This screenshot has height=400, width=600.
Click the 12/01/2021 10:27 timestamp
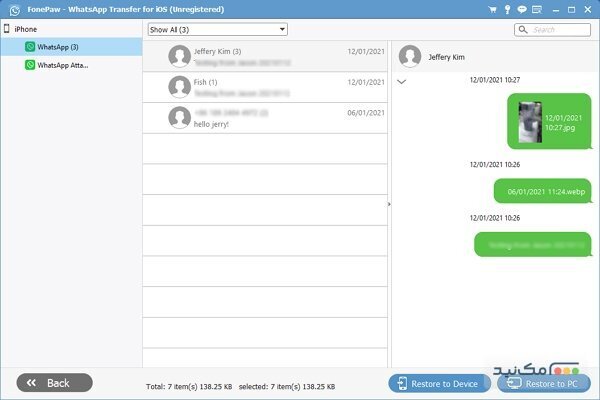click(495, 80)
